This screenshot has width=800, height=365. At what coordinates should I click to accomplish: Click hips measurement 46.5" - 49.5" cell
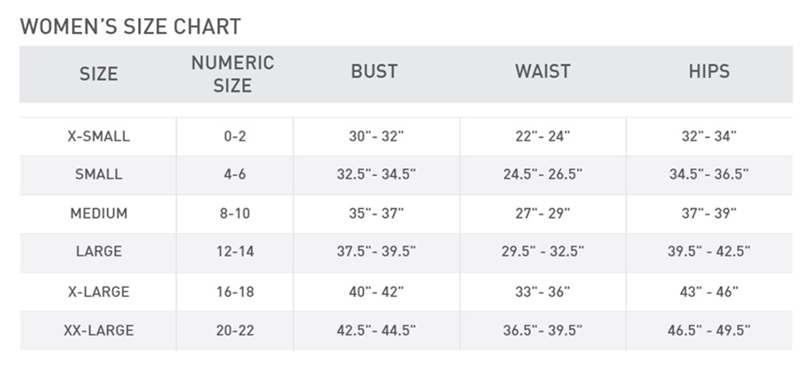(x=709, y=330)
